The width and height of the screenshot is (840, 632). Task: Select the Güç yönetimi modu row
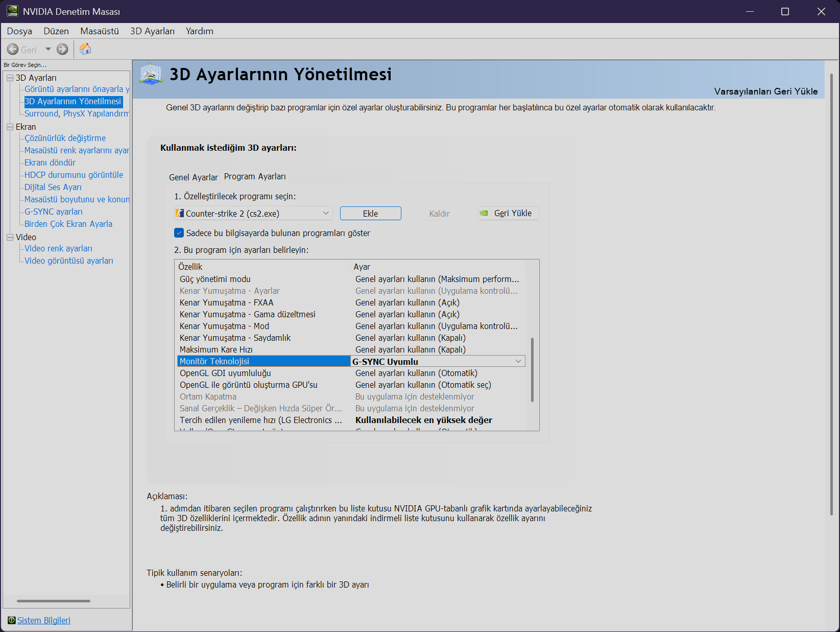coord(351,279)
